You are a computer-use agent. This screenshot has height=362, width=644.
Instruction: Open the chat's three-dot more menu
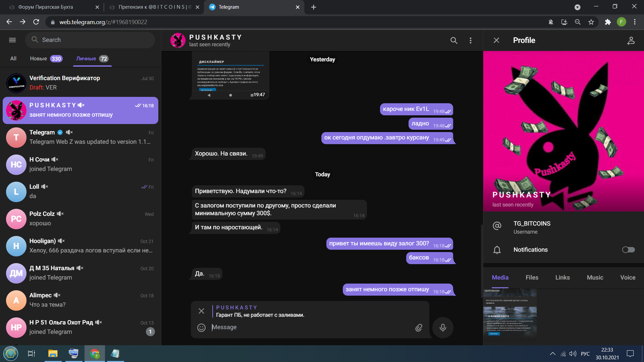point(471,40)
